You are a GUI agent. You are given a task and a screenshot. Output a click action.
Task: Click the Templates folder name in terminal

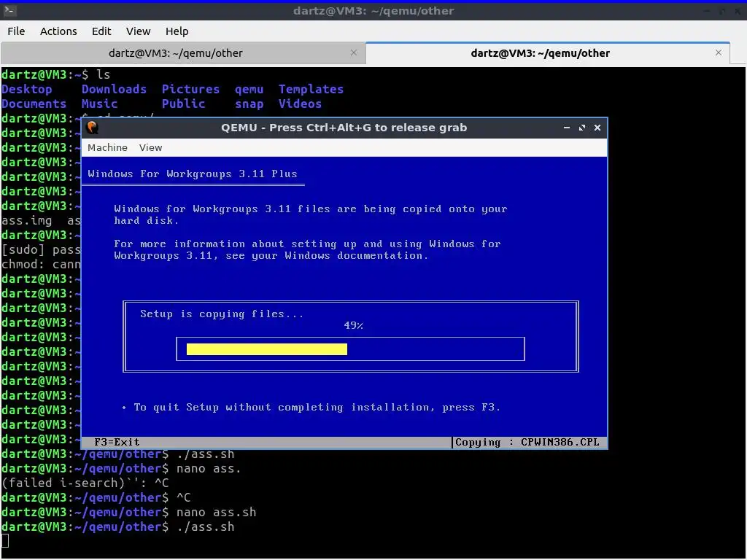311,89
